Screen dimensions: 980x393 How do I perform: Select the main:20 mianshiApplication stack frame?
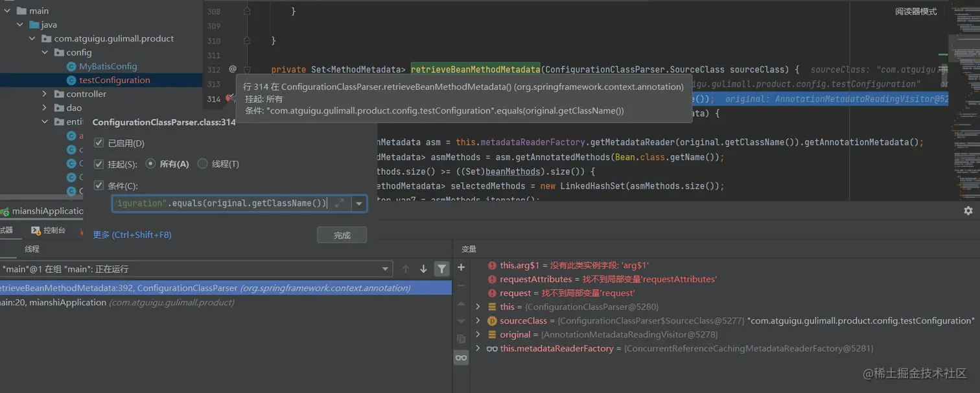[x=226, y=302]
